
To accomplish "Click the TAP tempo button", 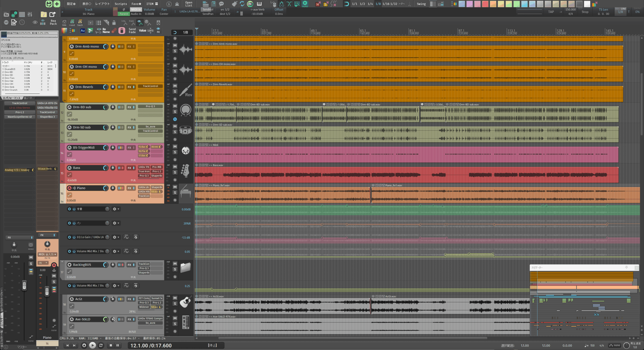I will point(551,12).
